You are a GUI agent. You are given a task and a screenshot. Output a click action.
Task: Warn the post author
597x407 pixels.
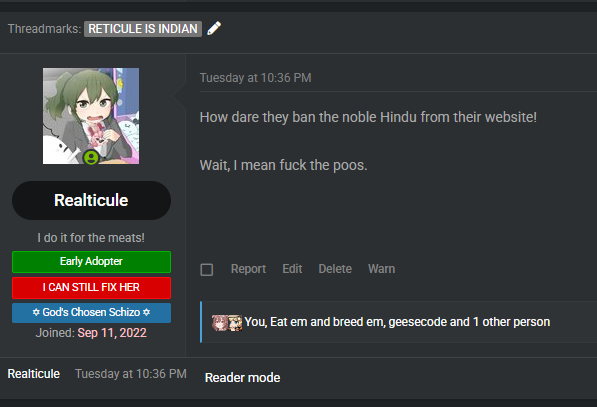pos(382,269)
